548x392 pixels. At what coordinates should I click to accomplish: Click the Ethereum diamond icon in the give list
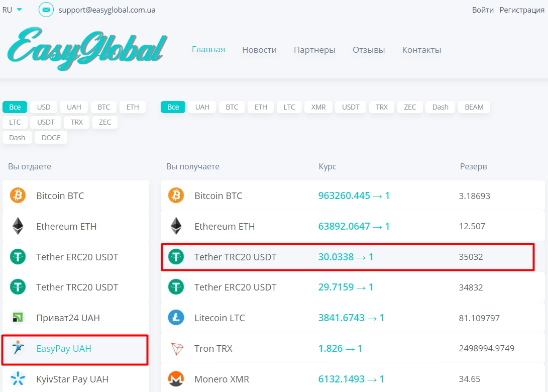(x=18, y=226)
